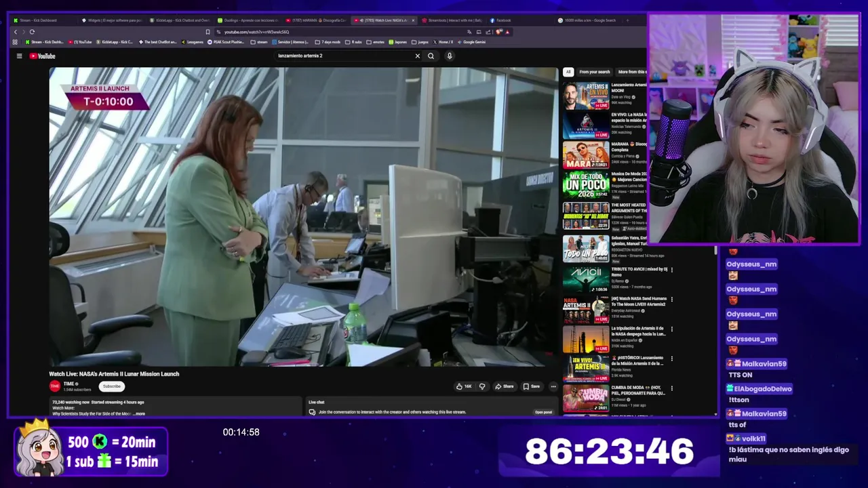
Task: Open options for La tripulación de Artemis II
Action: click(x=672, y=329)
